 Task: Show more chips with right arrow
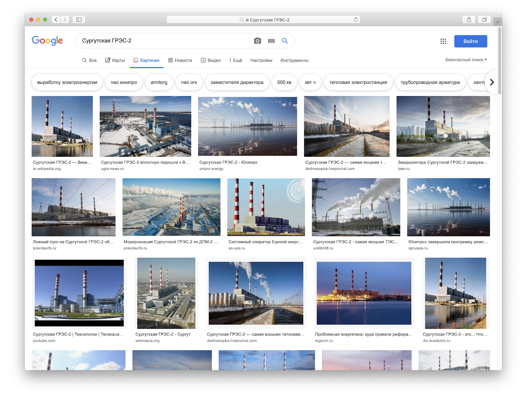[492, 82]
